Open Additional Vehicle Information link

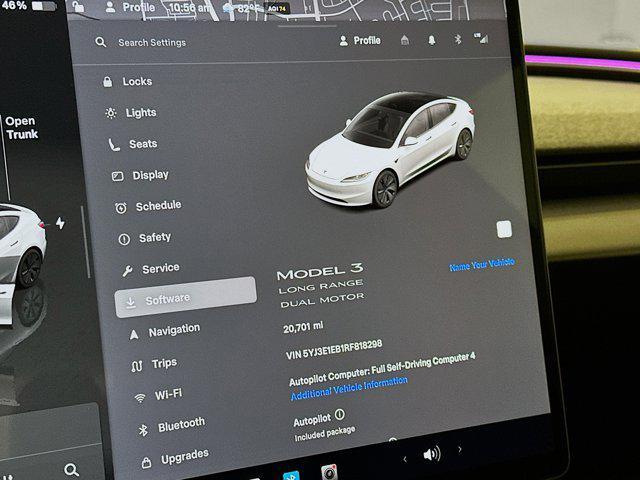(x=349, y=389)
